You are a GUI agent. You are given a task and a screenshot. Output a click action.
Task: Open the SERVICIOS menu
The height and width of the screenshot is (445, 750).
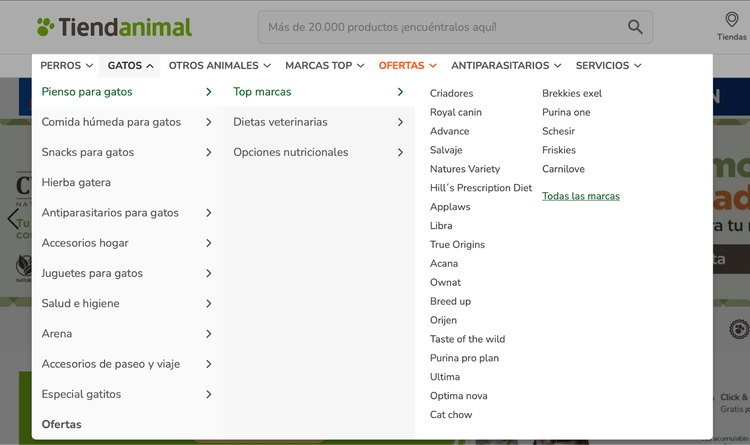(x=608, y=66)
